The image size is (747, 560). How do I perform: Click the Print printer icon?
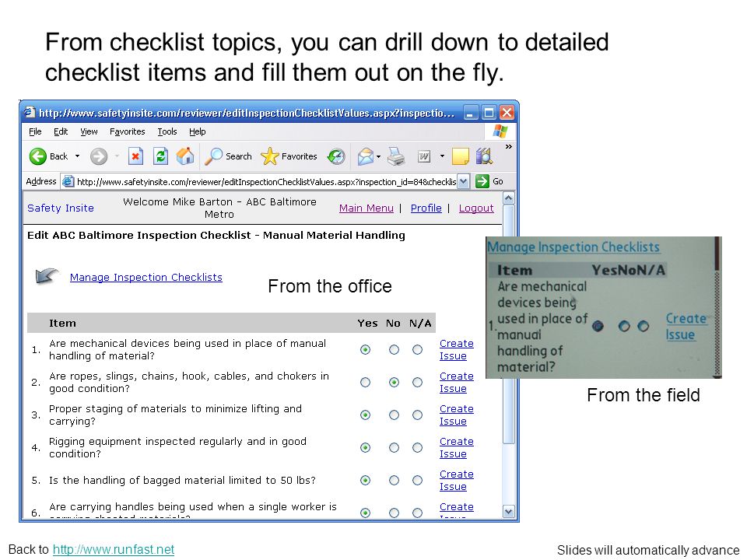pos(396,156)
